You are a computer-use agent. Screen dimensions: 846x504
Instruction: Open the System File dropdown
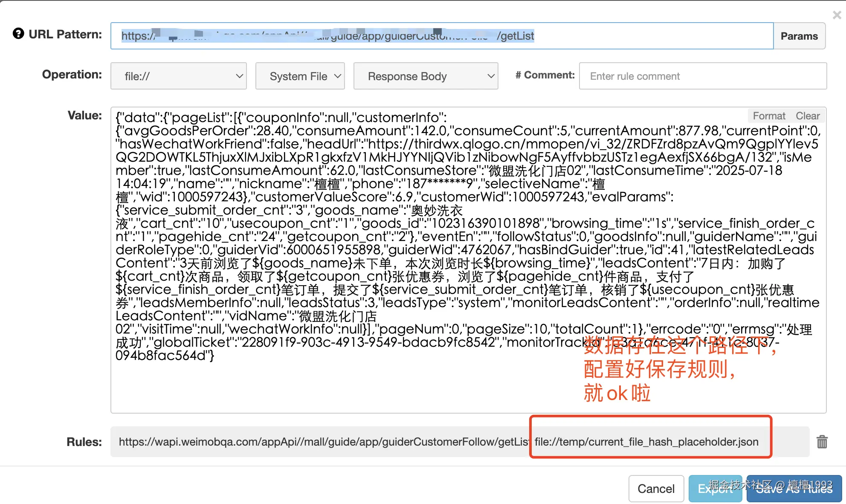(300, 76)
